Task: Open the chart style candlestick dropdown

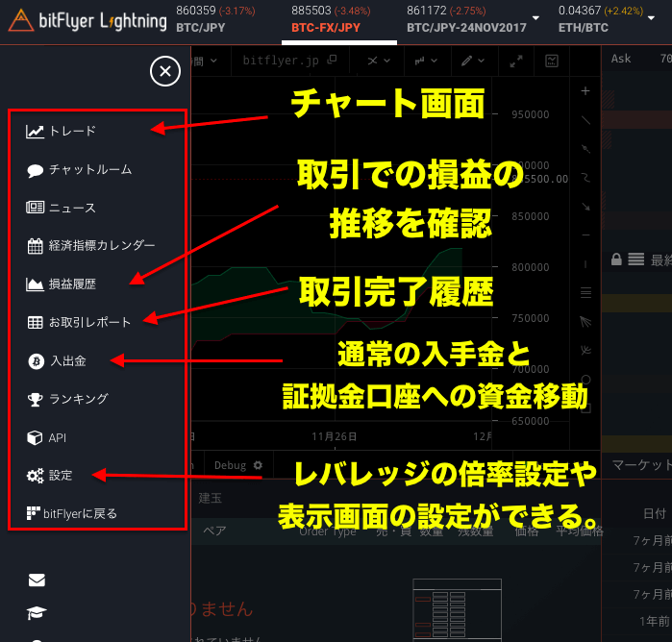Action: (426, 61)
